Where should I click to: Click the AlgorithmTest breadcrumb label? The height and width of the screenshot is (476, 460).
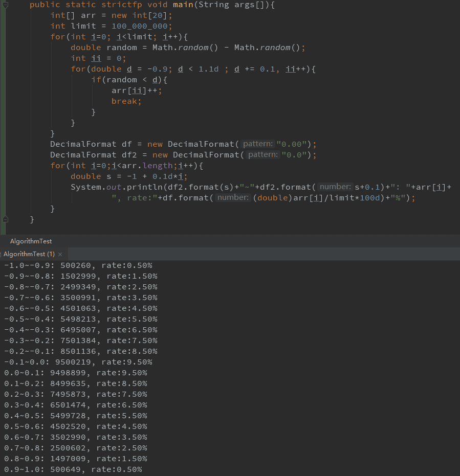click(x=31, y=241)
